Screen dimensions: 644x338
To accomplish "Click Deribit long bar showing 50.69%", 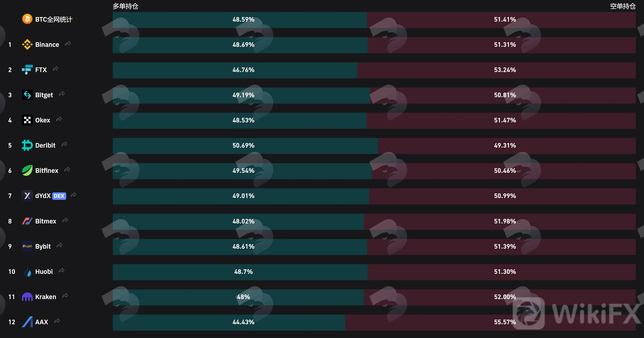I will pyautogui.click(x=245, y=146).
